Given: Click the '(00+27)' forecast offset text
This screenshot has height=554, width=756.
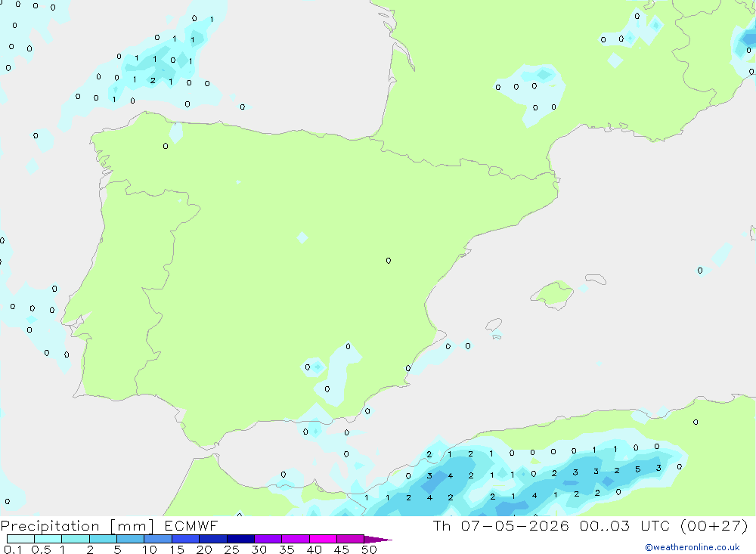Looking at the screenshot, I should [x=714, y=525].
